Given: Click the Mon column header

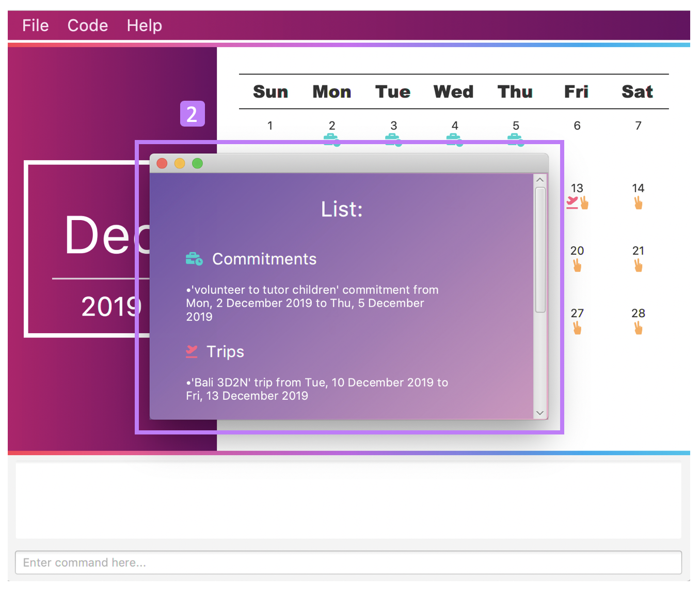Looking at the screenshot, I should tap(332, 91).
